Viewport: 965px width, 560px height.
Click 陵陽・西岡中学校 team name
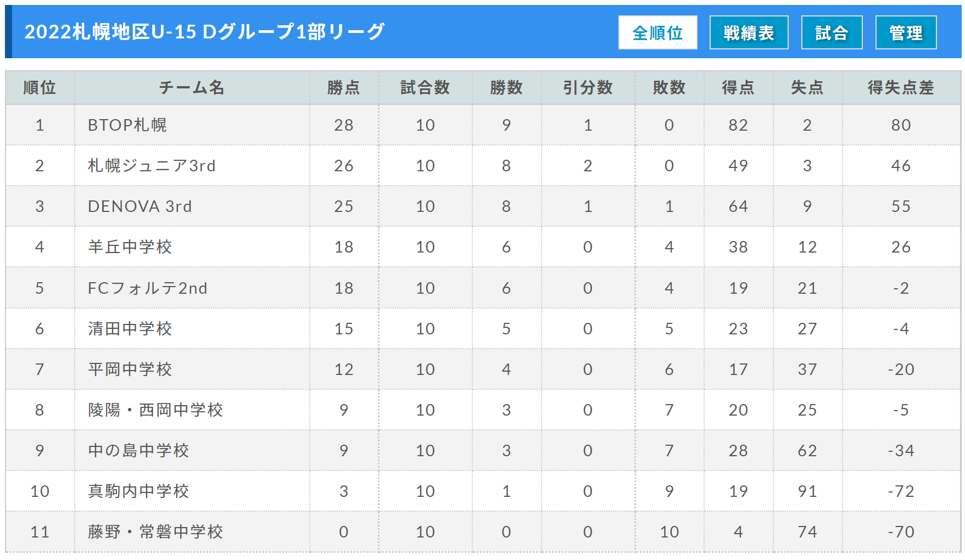[x=155, y=410]
